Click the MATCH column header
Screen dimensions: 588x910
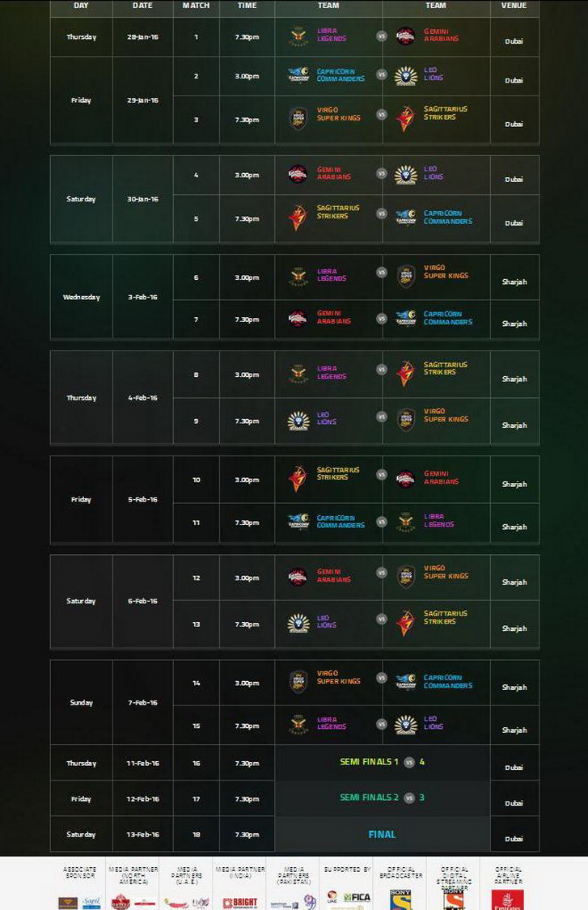coord(197,5)
